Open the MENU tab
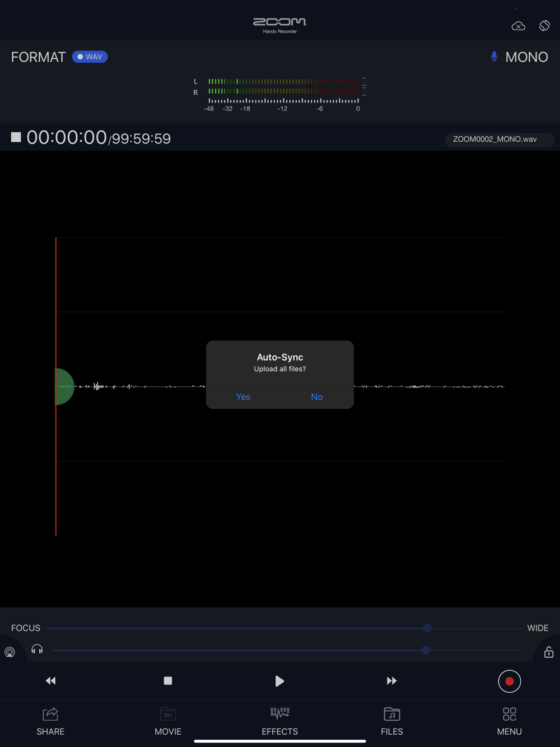Image resolution: width=560 pixels, height=747 pixels. click(510, 721)
